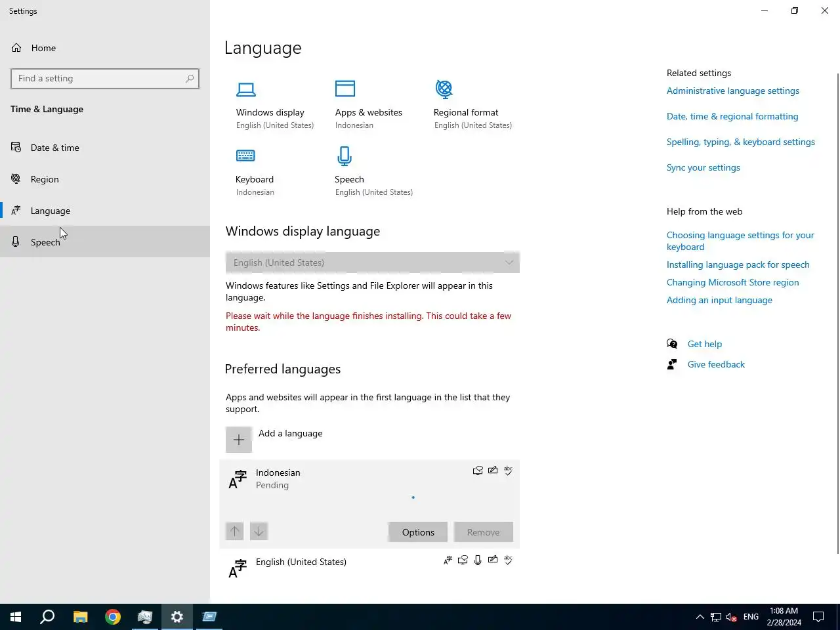
Task: Click the Give feedback link
Action: 716,364
